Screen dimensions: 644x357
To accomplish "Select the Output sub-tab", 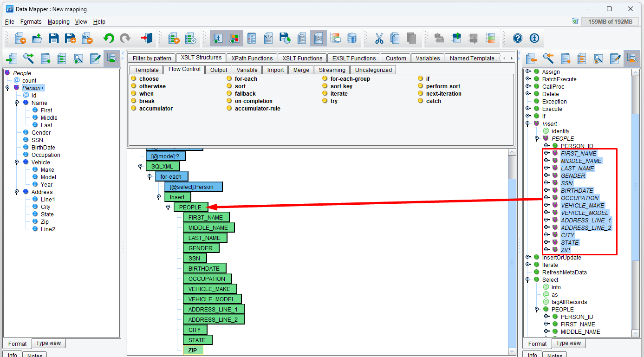I will [x=219, y=70].
